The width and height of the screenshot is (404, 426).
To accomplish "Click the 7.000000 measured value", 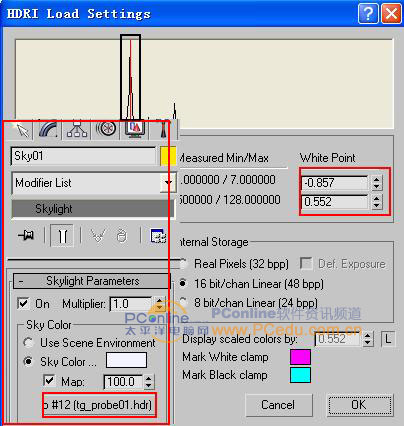I will tap(253, 180).
